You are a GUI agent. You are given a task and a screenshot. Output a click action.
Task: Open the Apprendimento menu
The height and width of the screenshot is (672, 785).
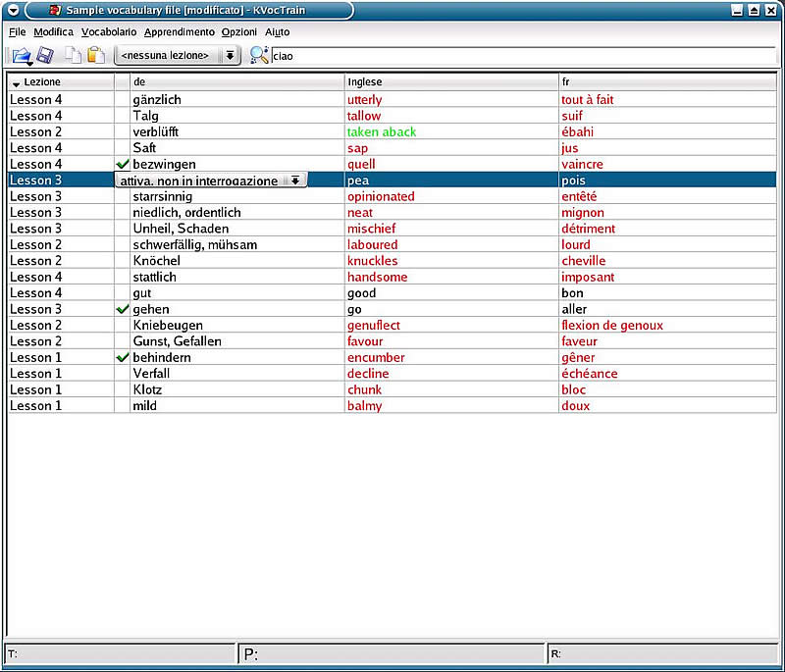point(180,32)
